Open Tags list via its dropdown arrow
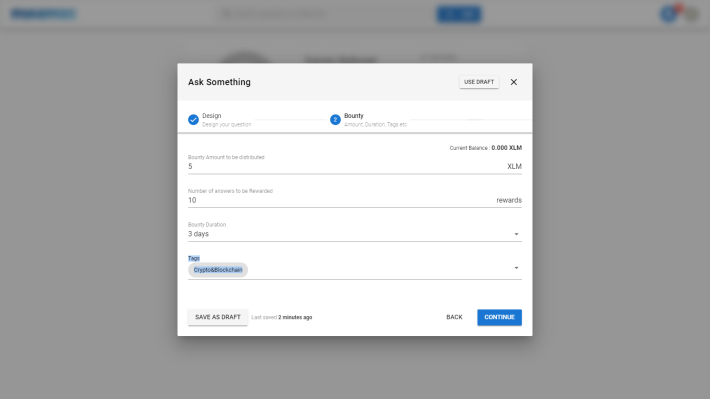Image resolution: width=710 pixels, height=399 pixels. (x=516, y=268)
